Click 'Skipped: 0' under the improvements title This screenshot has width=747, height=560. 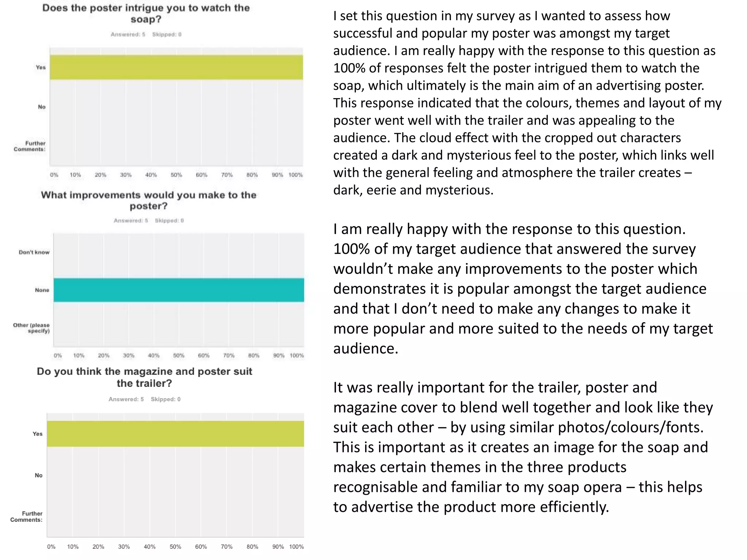169,221
